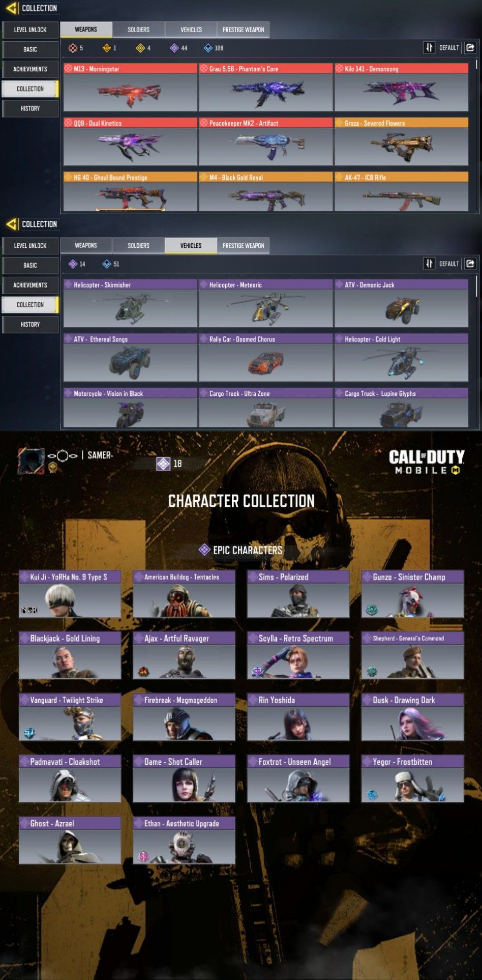Select the Ghost - Azrael character card
Viewport: 482px width, 980px height.
click(x=70, y=840)
